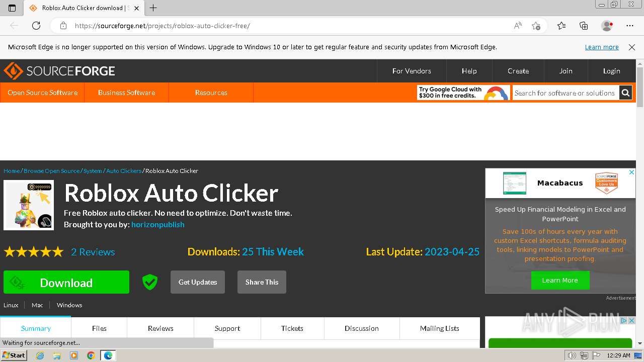Switch to the Support tab

point(227,328)
